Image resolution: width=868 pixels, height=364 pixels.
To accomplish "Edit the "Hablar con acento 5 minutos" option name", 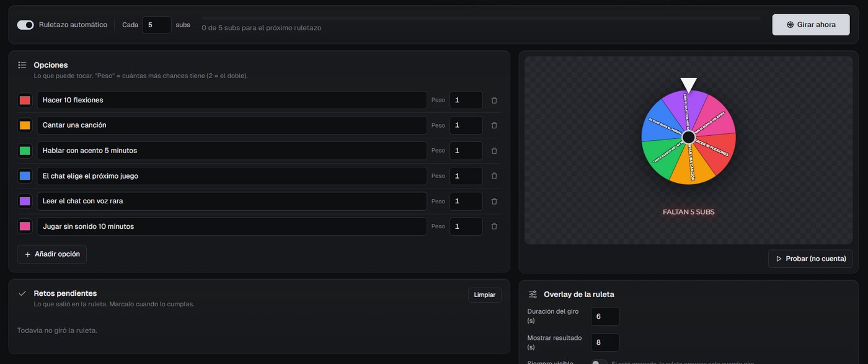I will [232, 151].
